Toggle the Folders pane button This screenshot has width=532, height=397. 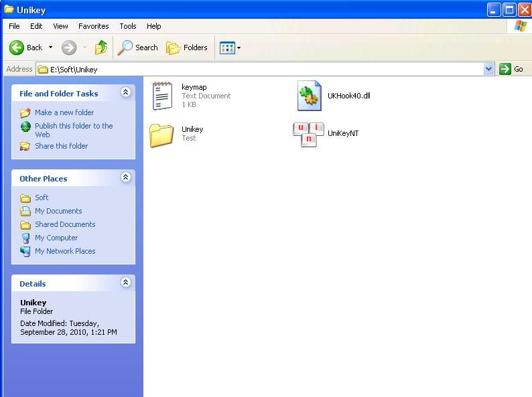pos(187,48)
